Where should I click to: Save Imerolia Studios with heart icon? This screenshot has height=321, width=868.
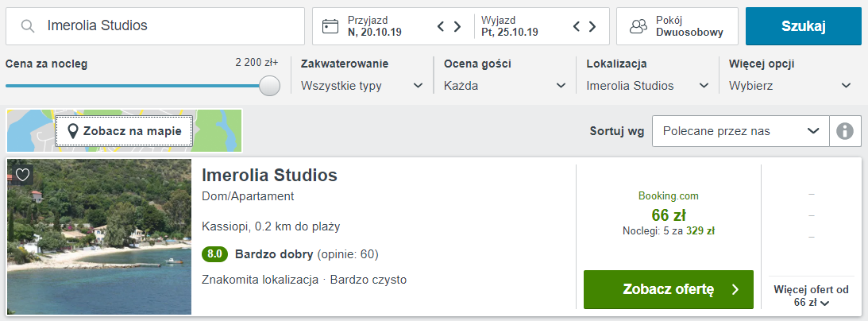tap(22, 175)
